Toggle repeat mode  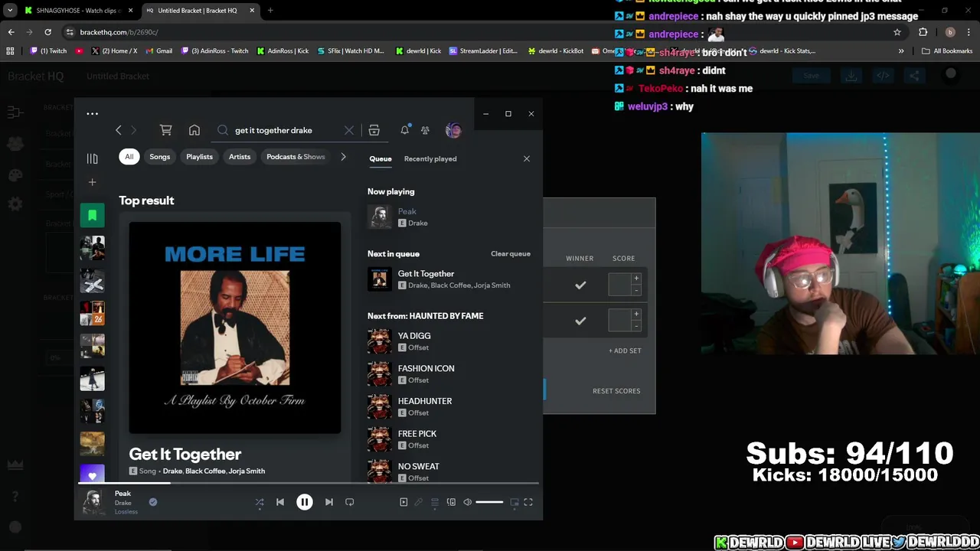point(350,502)
